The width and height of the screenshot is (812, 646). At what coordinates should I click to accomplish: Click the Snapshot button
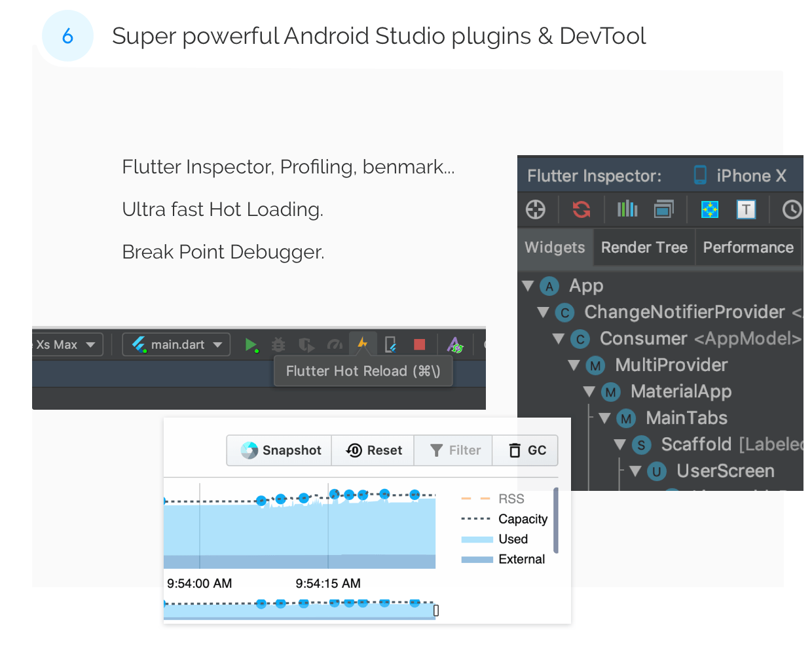pos(280,450)
